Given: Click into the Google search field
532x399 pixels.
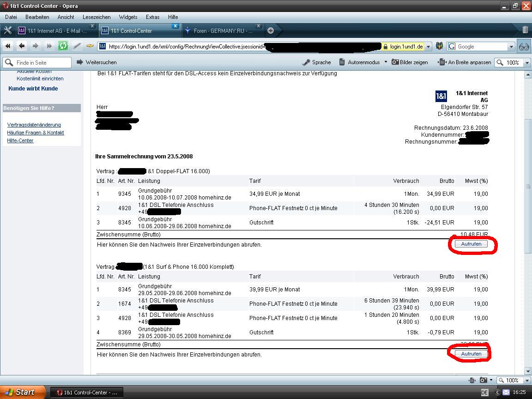Looking at the screenshot, I should click(482, 47).
